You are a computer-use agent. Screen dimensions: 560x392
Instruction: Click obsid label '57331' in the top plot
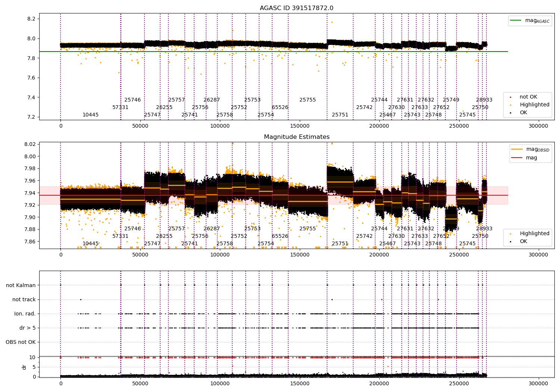pos(121,108)
